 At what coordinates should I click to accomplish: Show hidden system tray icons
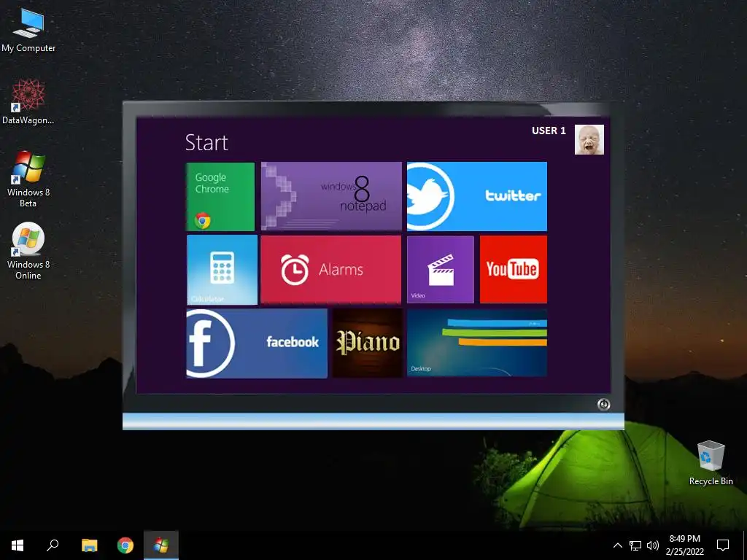click(617, 545)
